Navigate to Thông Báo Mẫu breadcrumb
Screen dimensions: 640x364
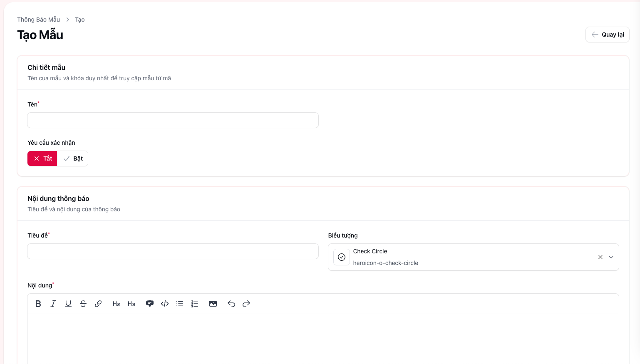(x=38, y=19)
